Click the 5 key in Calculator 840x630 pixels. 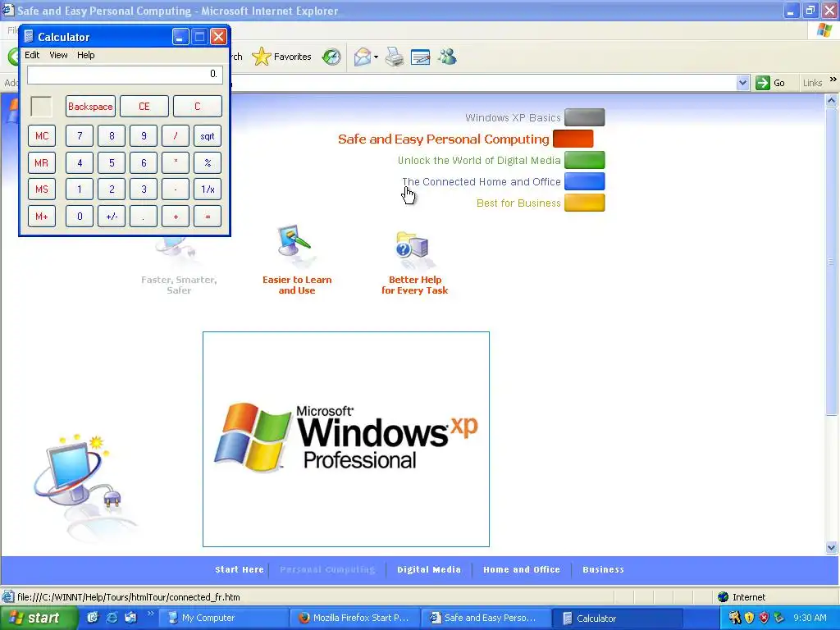(112, 163)
